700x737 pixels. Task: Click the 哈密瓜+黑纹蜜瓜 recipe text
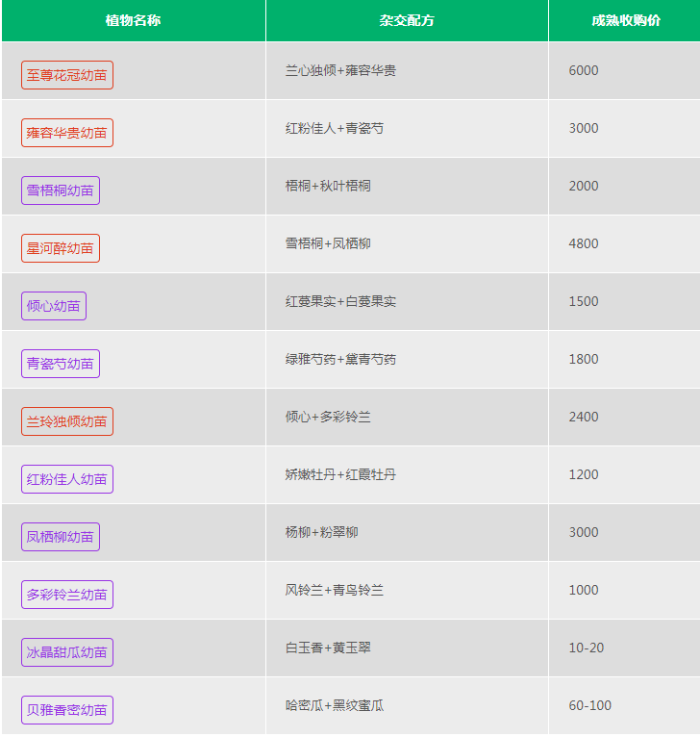(x=335, y=705)
